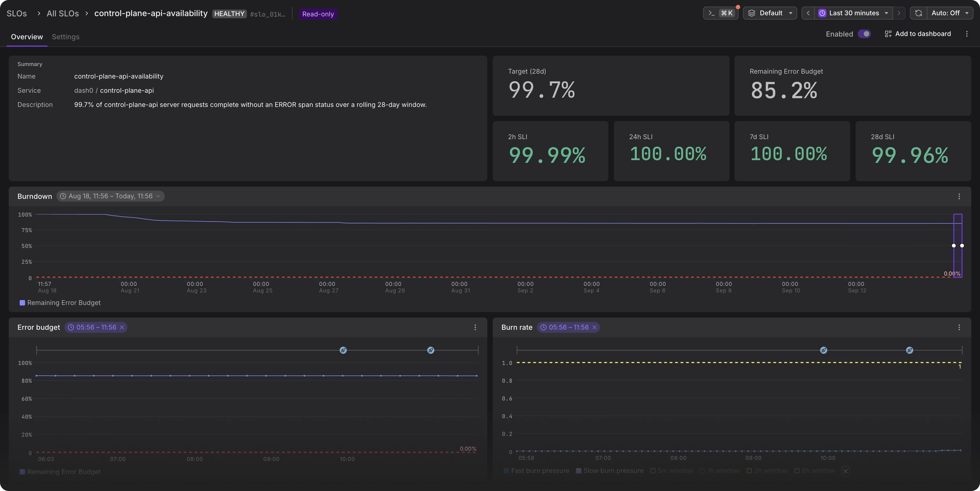Go to the previous time range arrow
Image resolution: width=980 pixels, height=491 pixels.
coord(808,13)
